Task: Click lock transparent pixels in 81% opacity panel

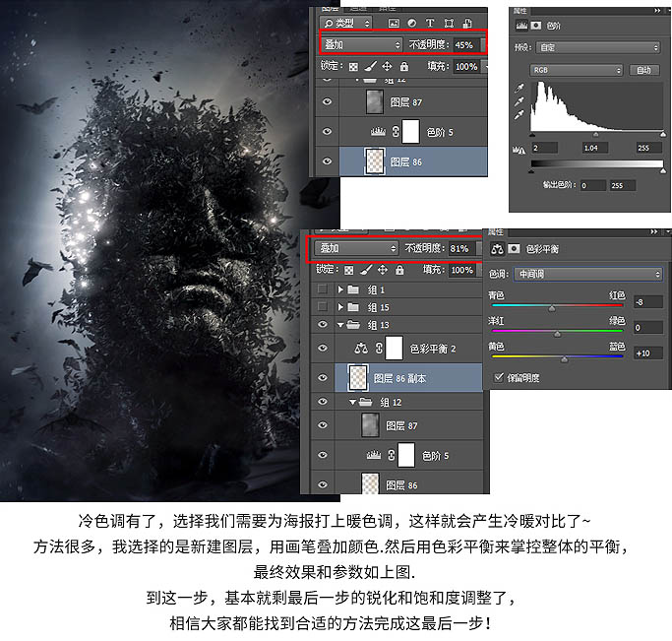Action: click(349, 270)
